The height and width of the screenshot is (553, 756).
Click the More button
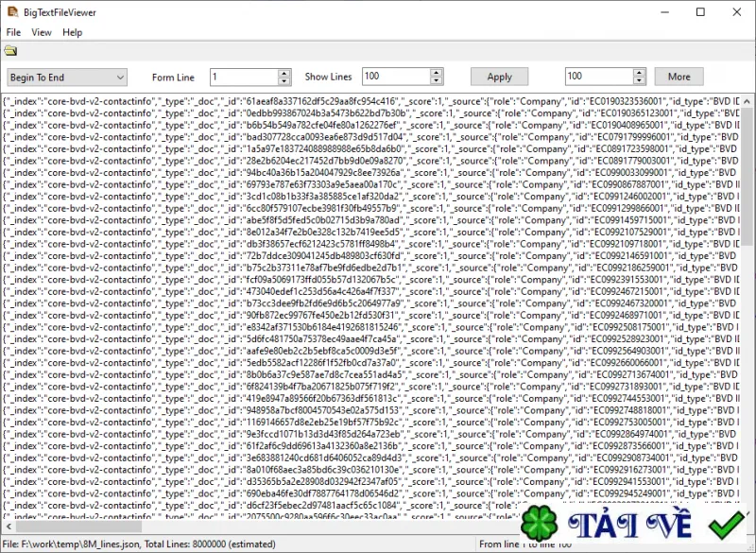point(679,76)
